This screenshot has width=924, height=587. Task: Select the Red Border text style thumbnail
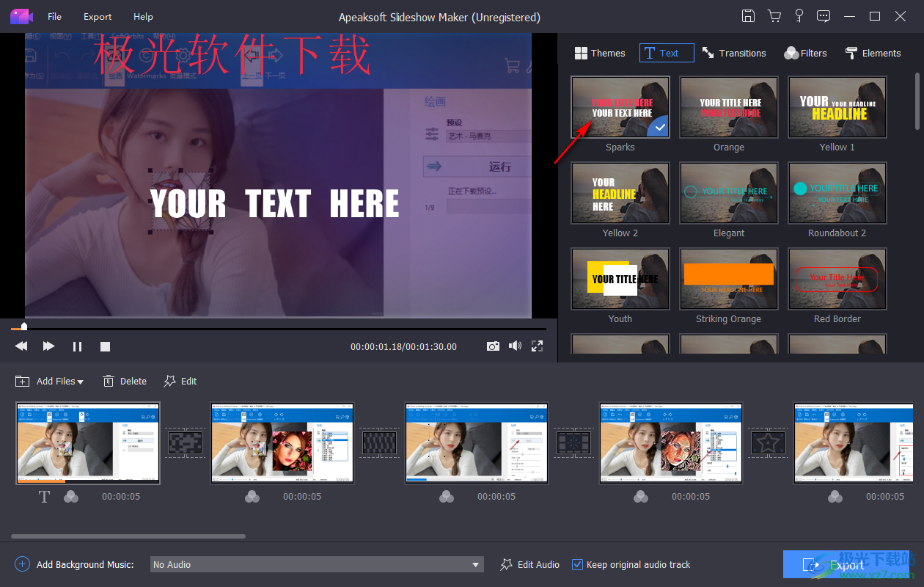(837, 279)
